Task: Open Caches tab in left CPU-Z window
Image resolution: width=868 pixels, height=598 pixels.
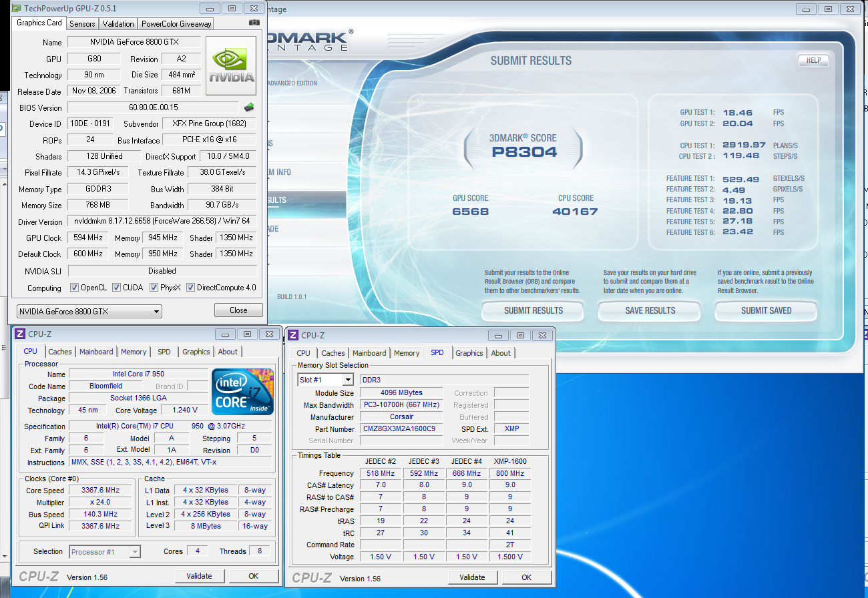Action: (x=60, y=352)
